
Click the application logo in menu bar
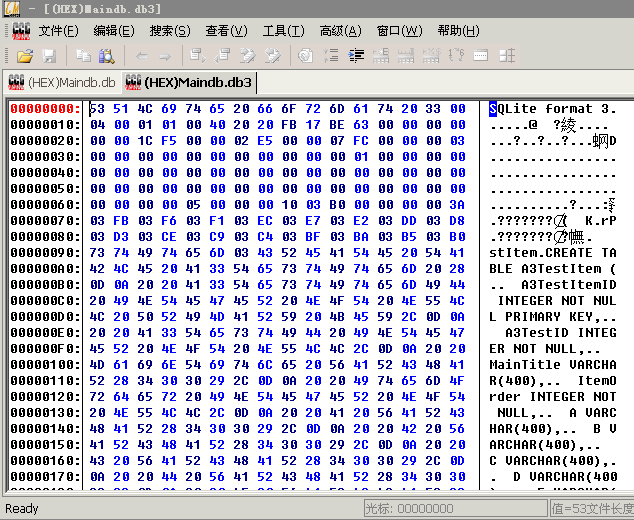coord(21,31)
